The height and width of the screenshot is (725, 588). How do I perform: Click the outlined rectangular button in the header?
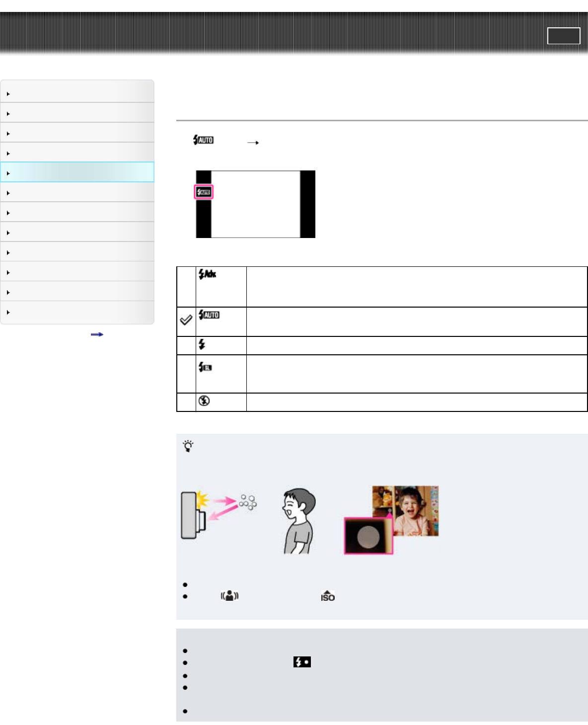pos(564,36)
